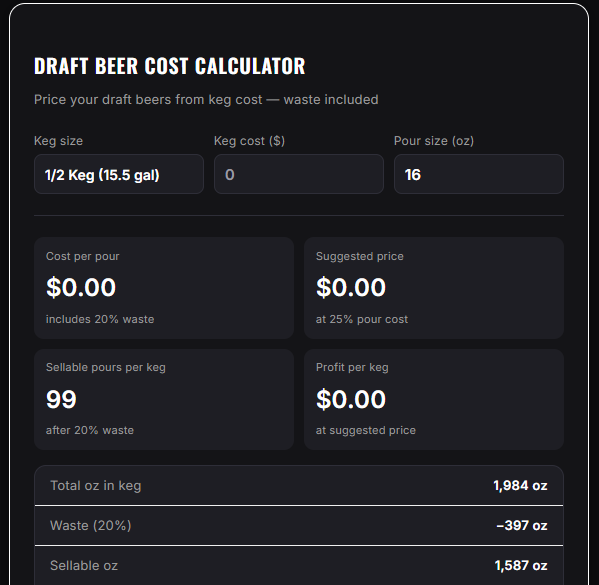Image resolution: width=599 pixels, height=585 pixels.
Task: Click the 1,587 oz sellable value
Action: pos(521,566)
